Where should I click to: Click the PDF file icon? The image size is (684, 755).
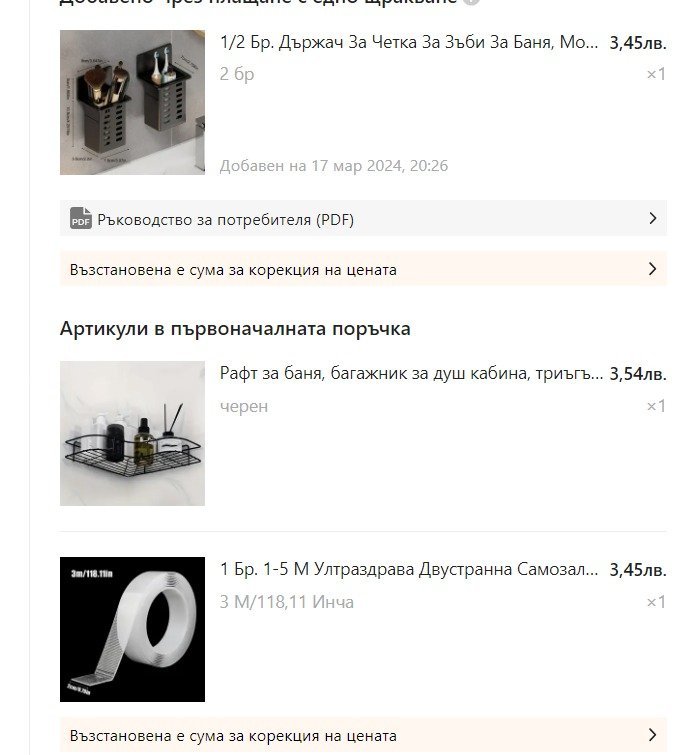[x=80, y=219]
